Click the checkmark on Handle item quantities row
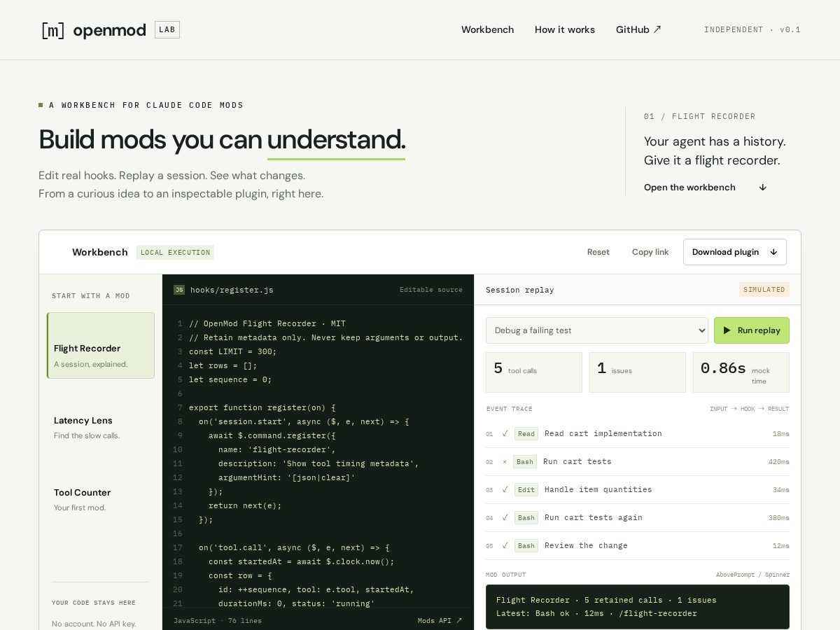The width and height of the screenshot is (840, 630). (x=505, y=490)
